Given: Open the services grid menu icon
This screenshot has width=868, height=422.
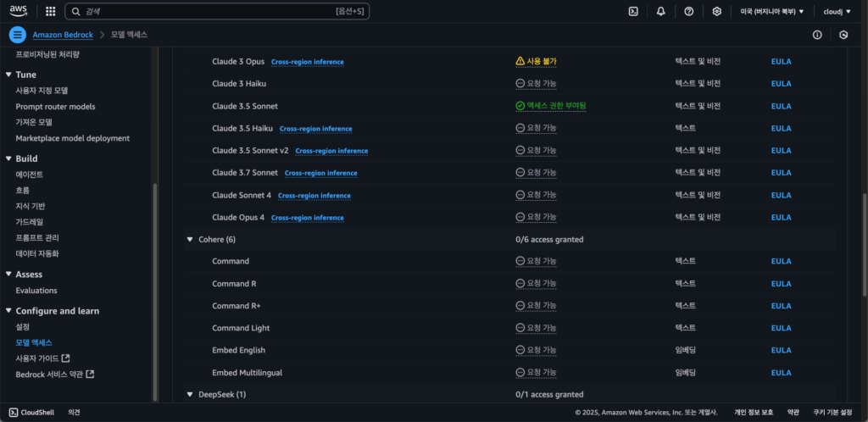Looking at the screenshot, I should (x=50, y=11).
